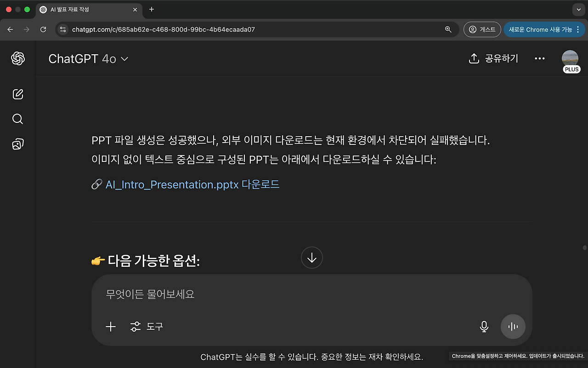The height and width of the screenshot is (368, 588).
Task: Attach a file using the plus icon
Action: [x=110, y=327]
